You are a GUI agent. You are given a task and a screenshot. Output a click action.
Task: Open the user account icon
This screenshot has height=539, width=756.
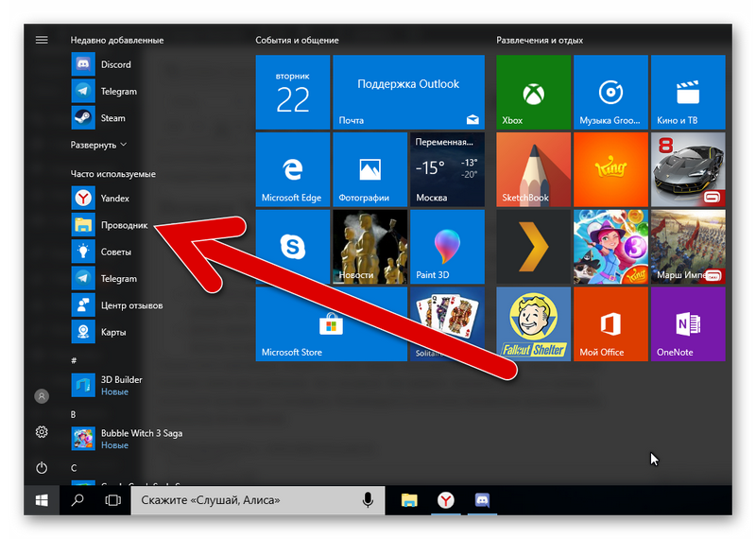[42, 396]
